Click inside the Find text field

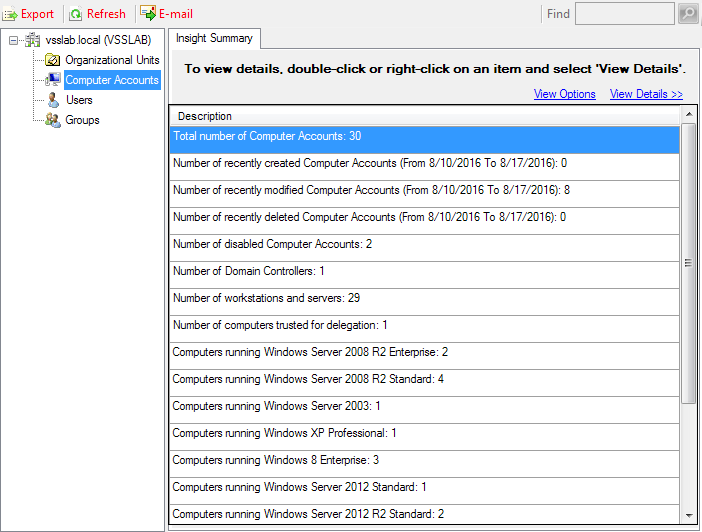[625, 13]
